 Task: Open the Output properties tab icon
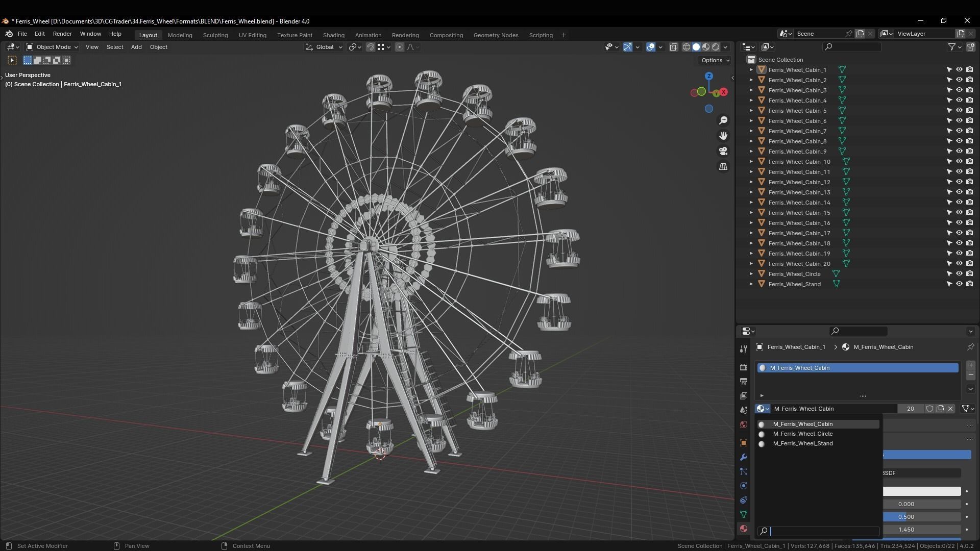coord(744,382)
